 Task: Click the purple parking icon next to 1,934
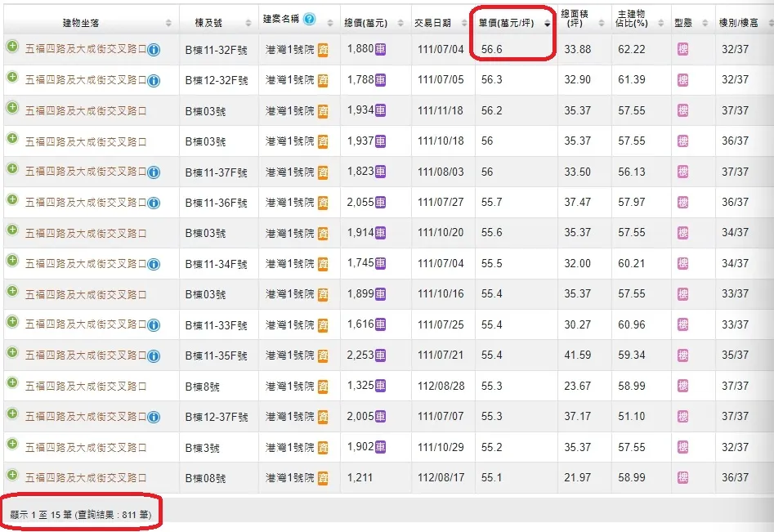[381, 110]
